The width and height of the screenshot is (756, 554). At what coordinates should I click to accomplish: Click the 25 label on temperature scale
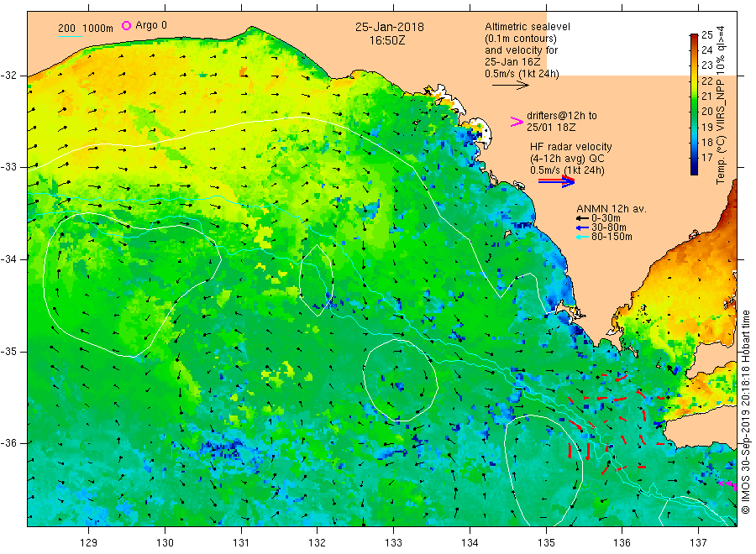[706, 34]
